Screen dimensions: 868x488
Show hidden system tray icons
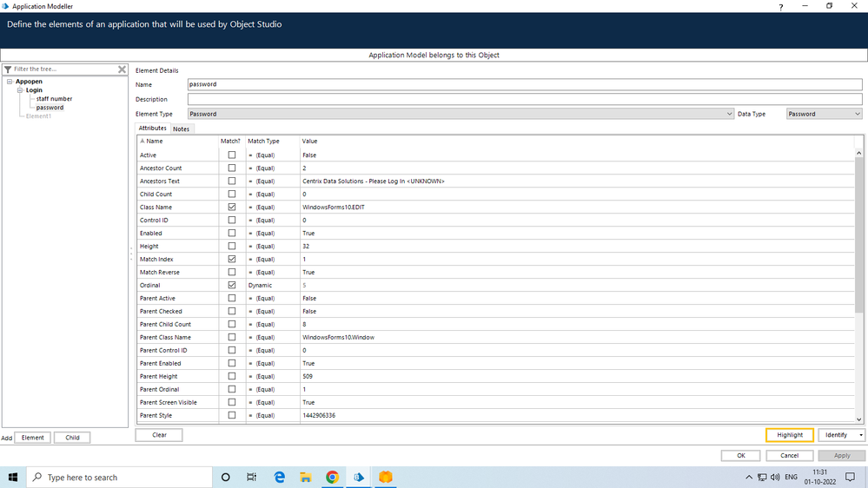[748, 477]
